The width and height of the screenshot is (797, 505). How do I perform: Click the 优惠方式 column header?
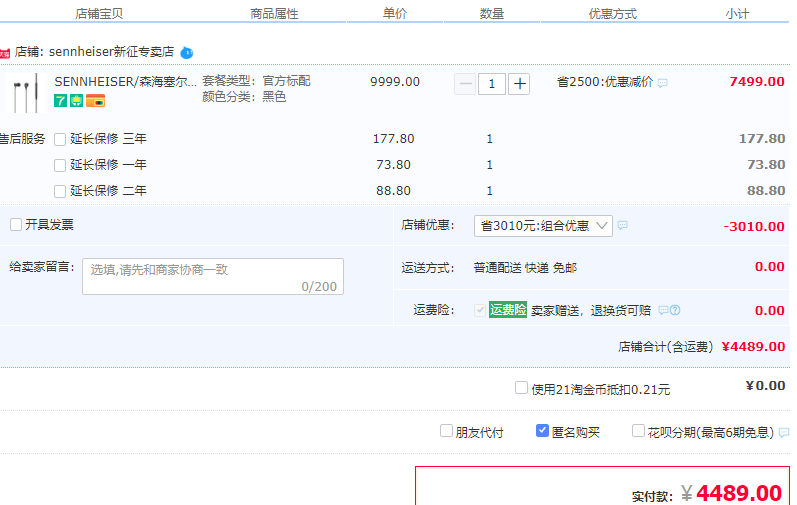pyautogui.click(x=612, y=14)
